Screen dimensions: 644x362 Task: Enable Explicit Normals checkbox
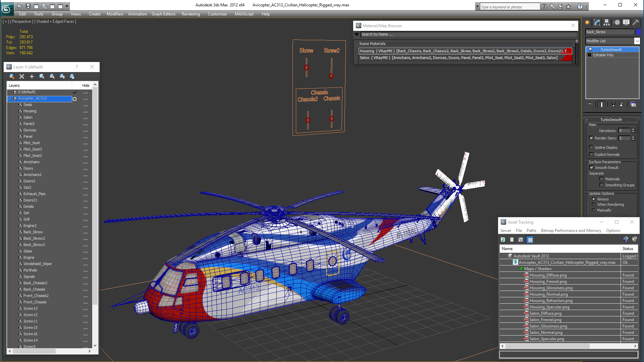click(x=591, y=155)
